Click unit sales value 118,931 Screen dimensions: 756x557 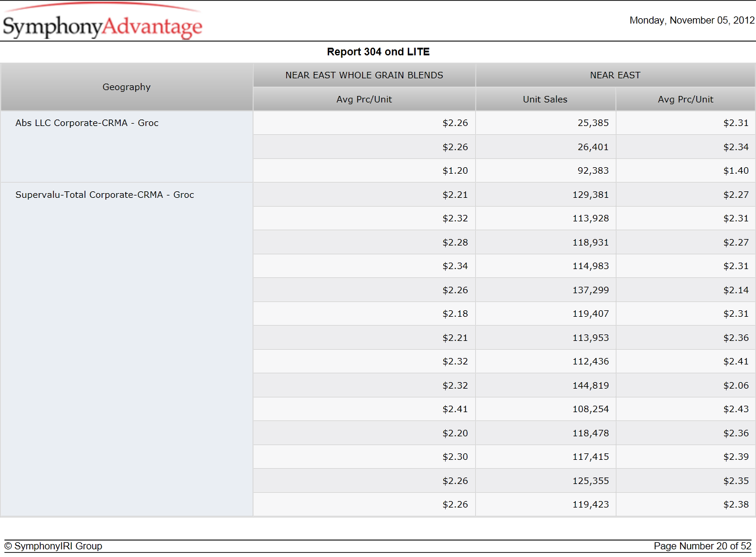point(591,242)
